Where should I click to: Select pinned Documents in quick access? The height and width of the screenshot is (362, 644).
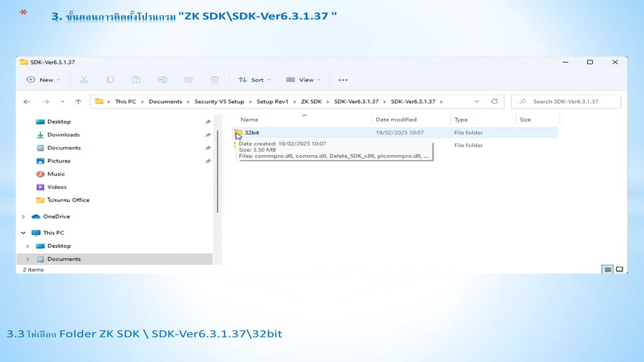pyautogui.click(x=64, y=148)
